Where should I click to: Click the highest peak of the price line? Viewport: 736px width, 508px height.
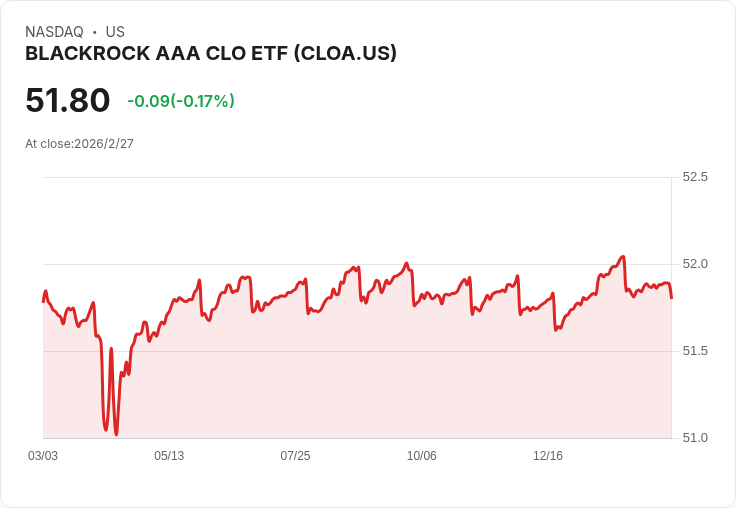coord(623,257)
